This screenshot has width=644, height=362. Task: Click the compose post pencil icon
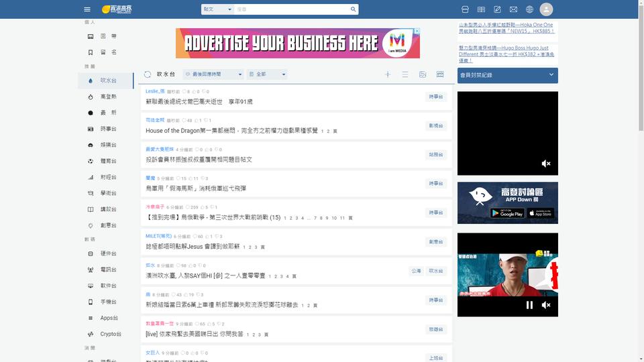497,9
